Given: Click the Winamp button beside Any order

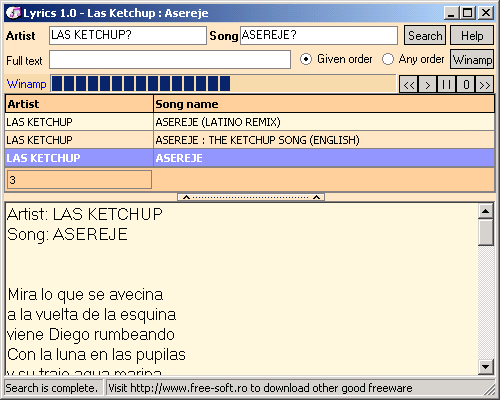Looking at the screenshot, I should (x=472, y=59).
